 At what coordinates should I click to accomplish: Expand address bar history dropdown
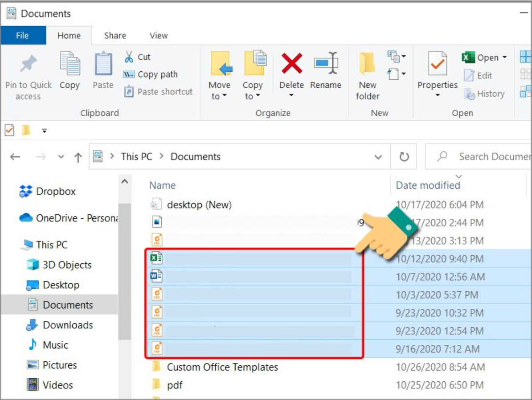[x=378, y=157]
